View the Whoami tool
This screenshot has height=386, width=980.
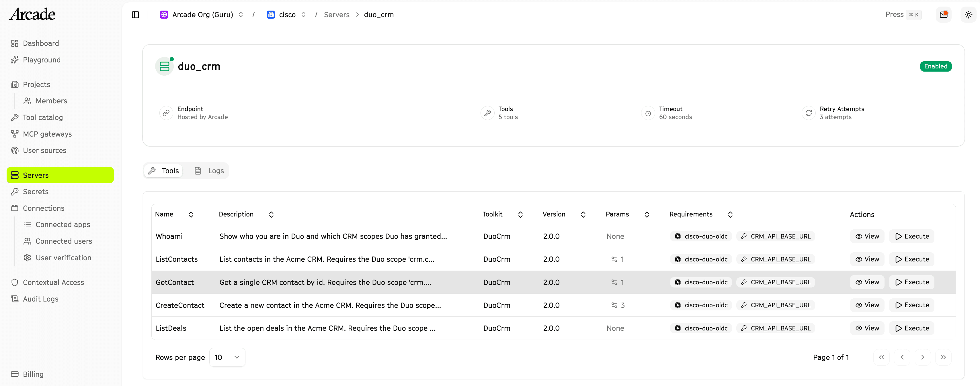pyautogui.click(x=867, y=236)
